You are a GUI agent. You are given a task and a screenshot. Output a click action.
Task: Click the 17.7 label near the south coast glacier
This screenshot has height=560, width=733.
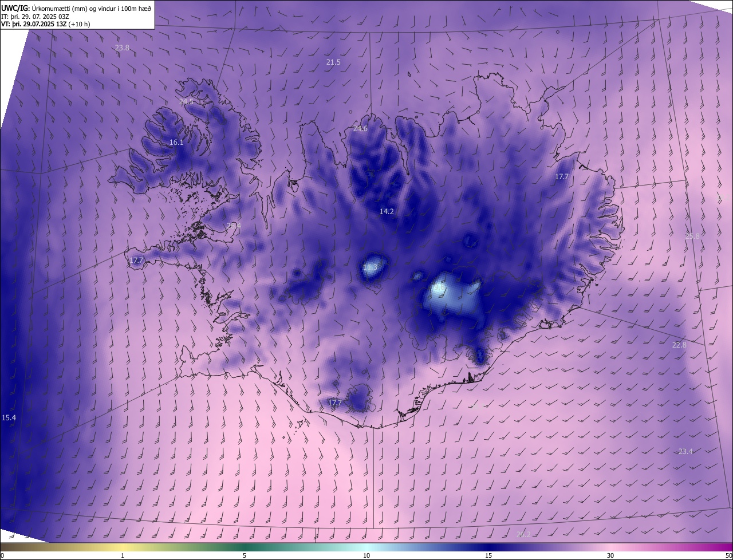pos(334,403)
